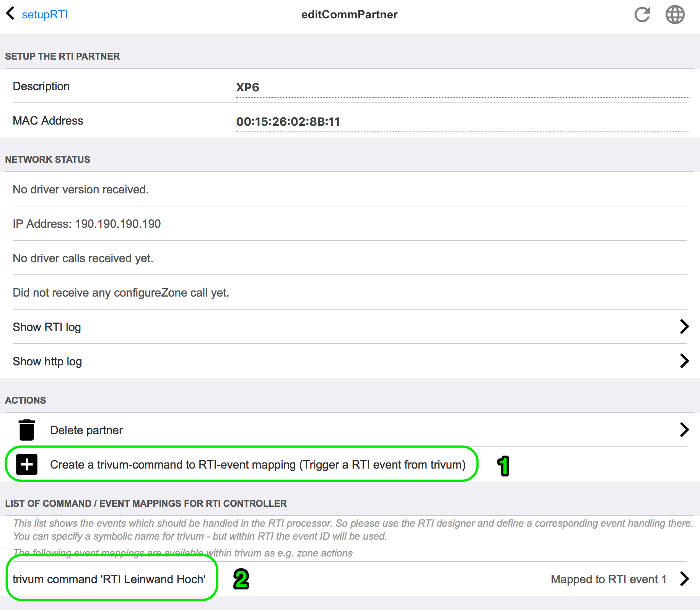The image size is (700, 610).
Task: Expand Show RTI log chevron
Action: click(x=684, y=327)
